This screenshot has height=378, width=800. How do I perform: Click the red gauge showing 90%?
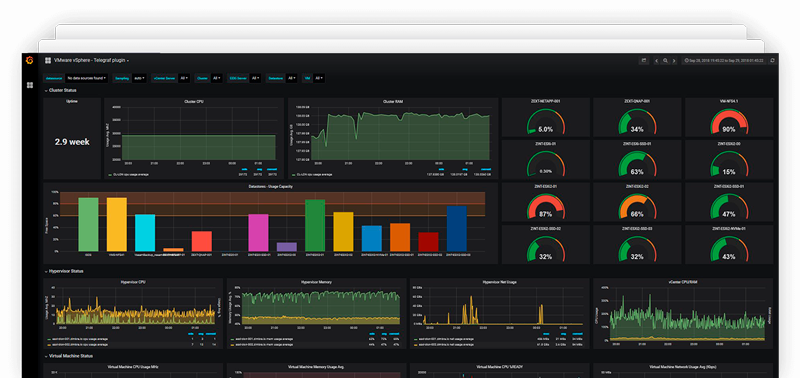(x=729, y=122)
